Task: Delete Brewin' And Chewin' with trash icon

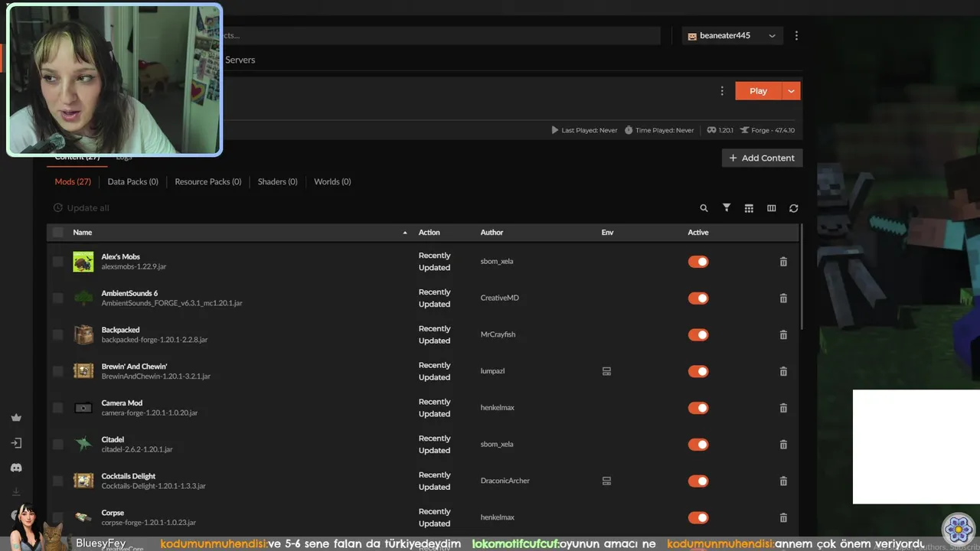Action: (x=783, y=371)
